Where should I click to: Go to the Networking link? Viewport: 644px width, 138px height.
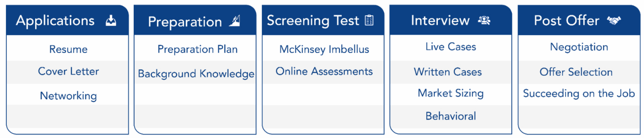(68, 96)
